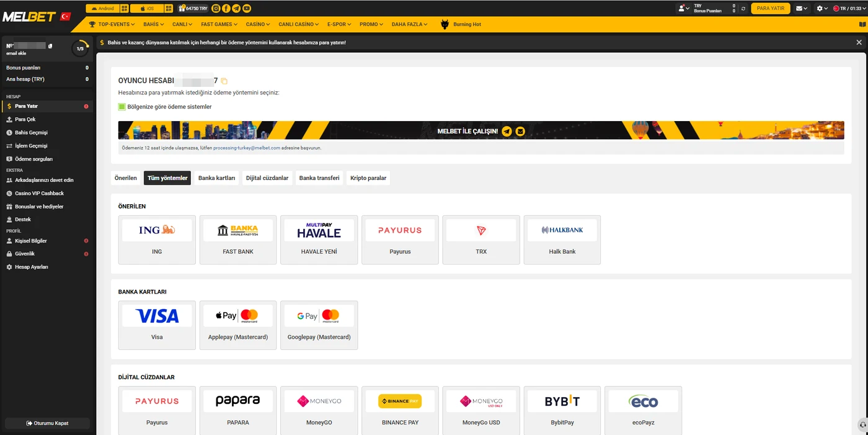The height and width of the screenshot is (435, 868).
Task: Click the yellow PARA YATIR button
Action: 771,9
